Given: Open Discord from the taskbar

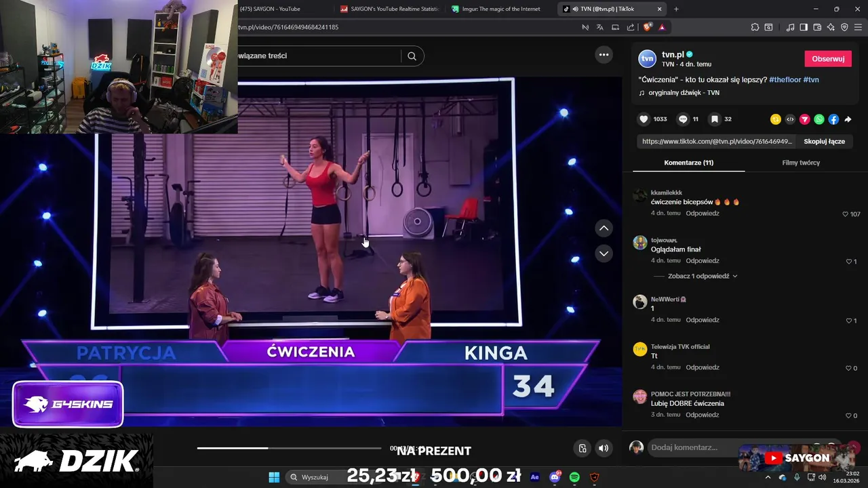Looking at the screenshot, I should [555, 477].
